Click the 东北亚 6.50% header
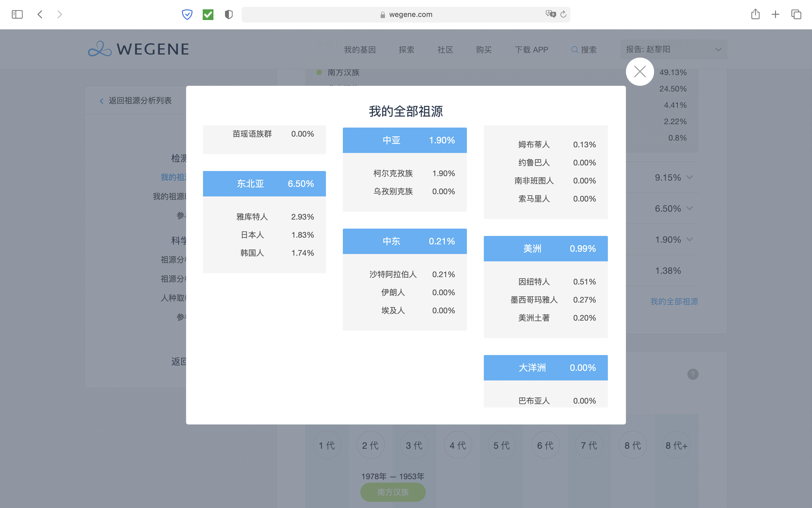Image resolution: width=812 pixels, height=508 pixels. 264,183
